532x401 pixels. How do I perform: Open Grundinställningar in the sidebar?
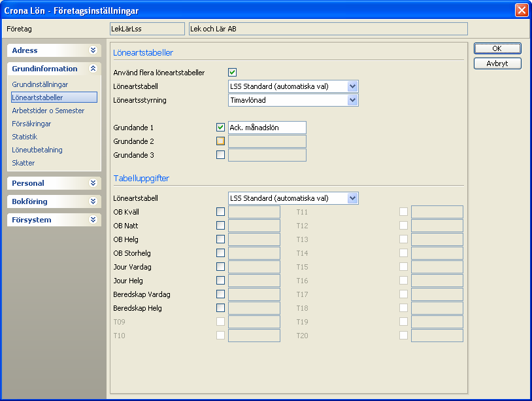[x=40, y=84]
